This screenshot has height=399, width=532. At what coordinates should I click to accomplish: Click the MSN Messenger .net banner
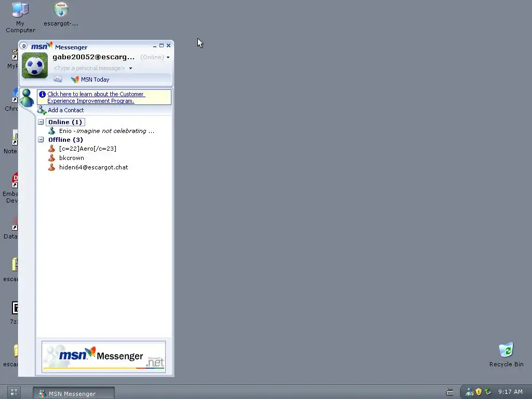pos(103,357)
